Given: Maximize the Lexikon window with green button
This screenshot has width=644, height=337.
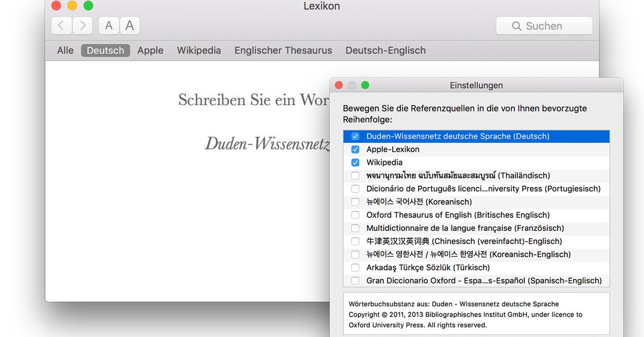Looking at the screenshot, I should point(88,6).
